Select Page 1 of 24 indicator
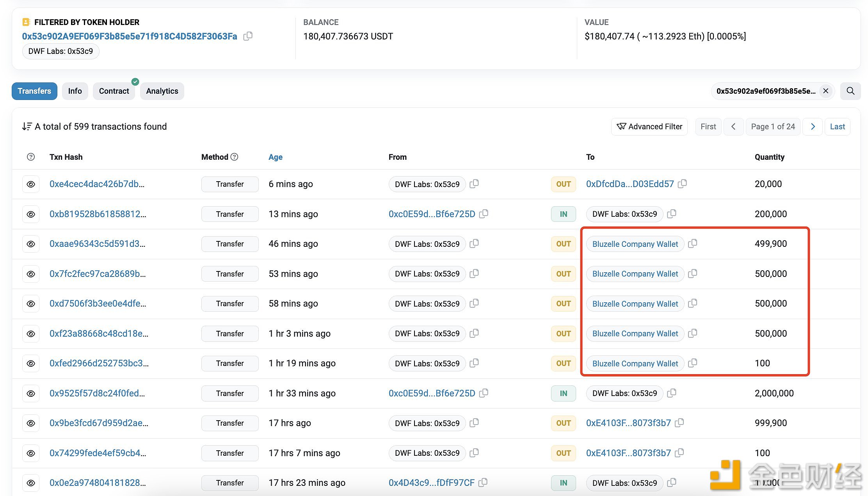The height and width of the screenshot is (496, 868). click(773, 127)
